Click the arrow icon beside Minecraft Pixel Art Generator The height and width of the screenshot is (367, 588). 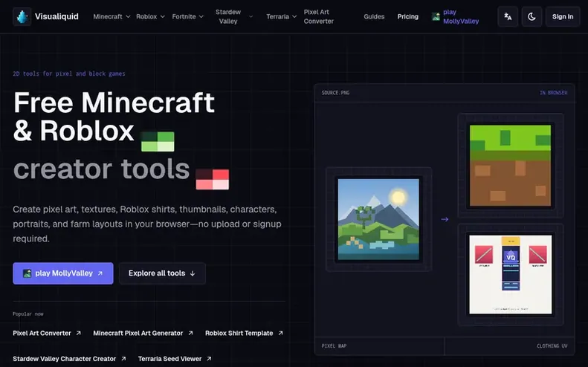coord(190,333)
